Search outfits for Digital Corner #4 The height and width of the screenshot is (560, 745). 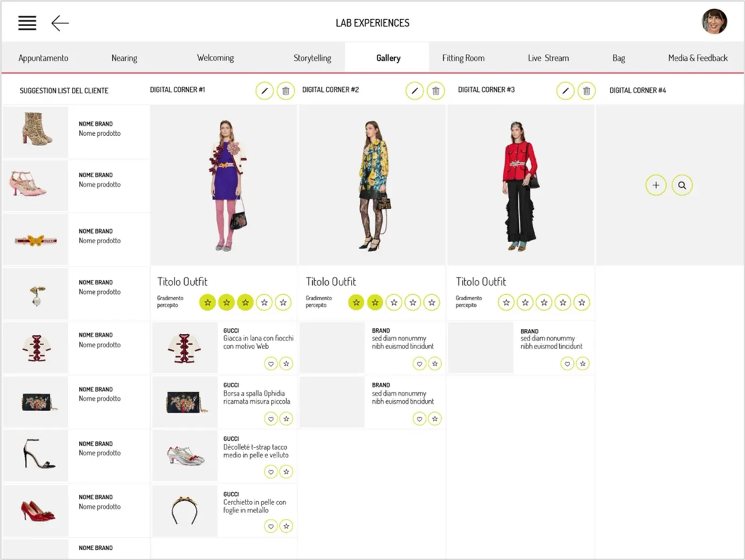coord(682,185)
